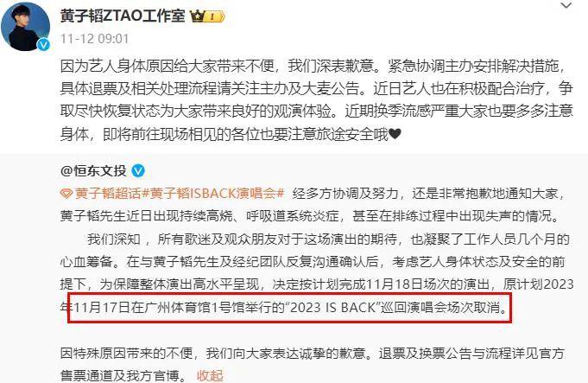Viewport: 588px width, 383px height.
Task: Open the @恒东文投 reposted account
Action: click(x=93, y=171)
